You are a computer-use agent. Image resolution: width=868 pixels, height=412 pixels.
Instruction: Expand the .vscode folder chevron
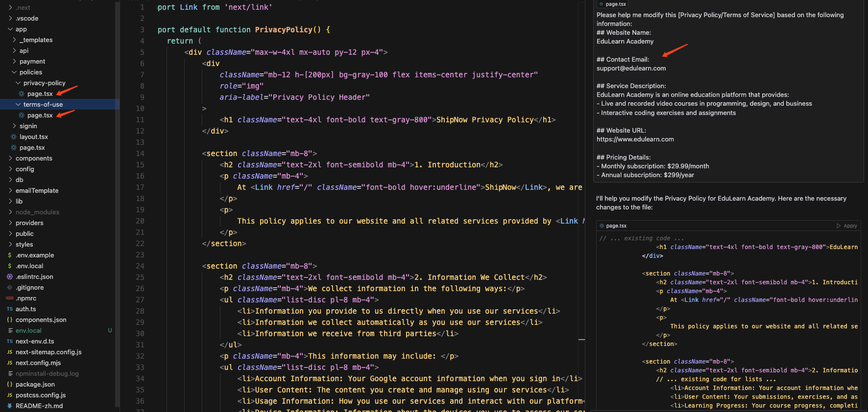[10, 18]
